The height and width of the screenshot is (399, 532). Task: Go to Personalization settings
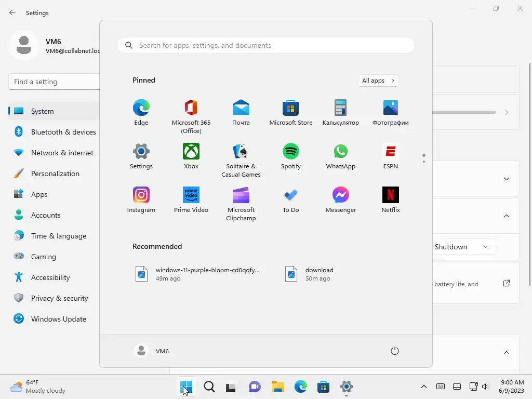(x=54, y=174)
